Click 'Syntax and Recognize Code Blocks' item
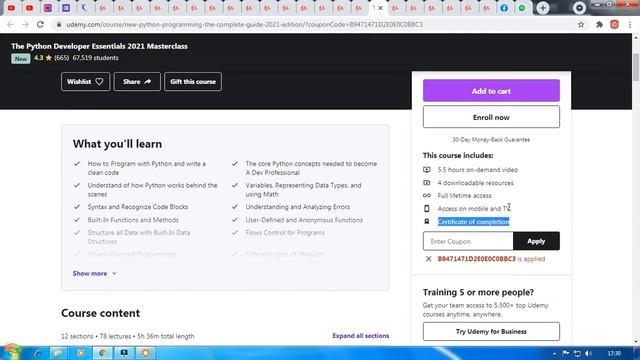 click(138, 207)
